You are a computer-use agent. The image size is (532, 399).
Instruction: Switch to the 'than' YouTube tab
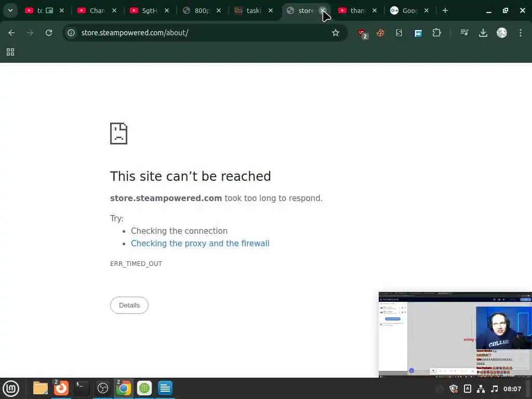pyautogui.click(x=353, y=10)
